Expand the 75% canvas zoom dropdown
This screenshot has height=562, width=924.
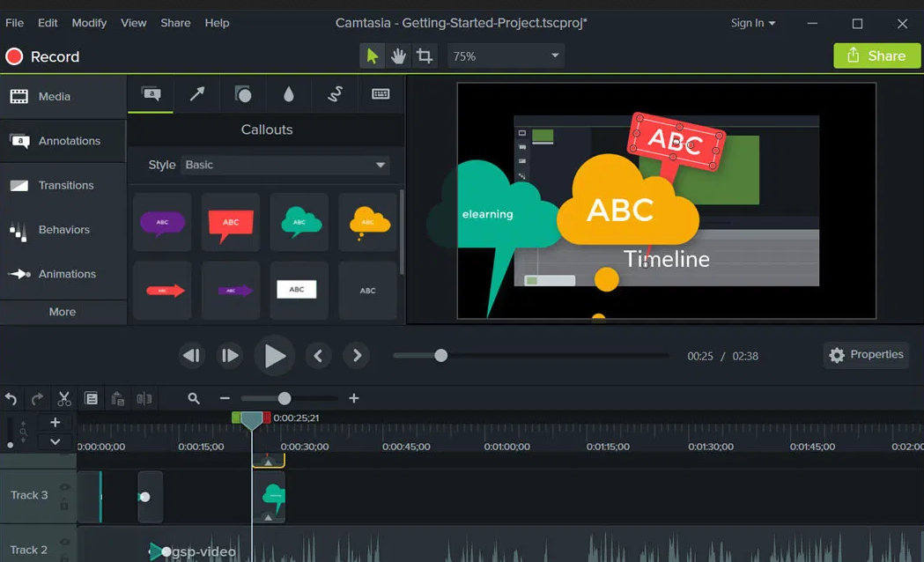[x=506, y=56]
